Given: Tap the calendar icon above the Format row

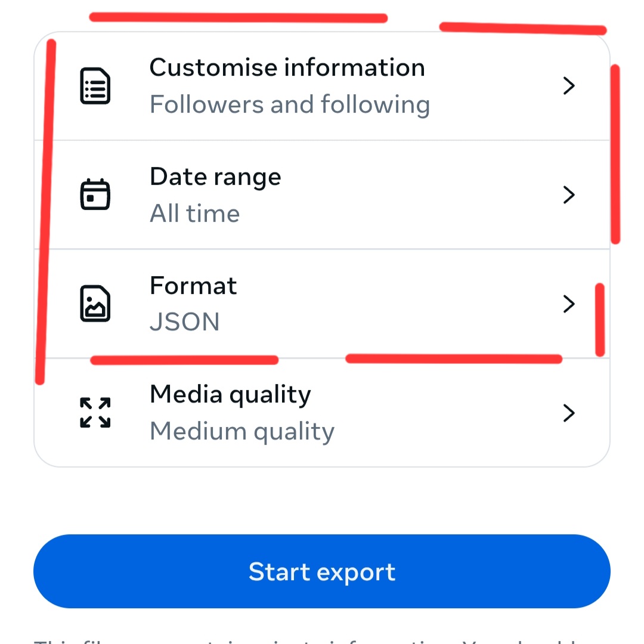Looking at the screenshot, I should (x=94, y=194).
